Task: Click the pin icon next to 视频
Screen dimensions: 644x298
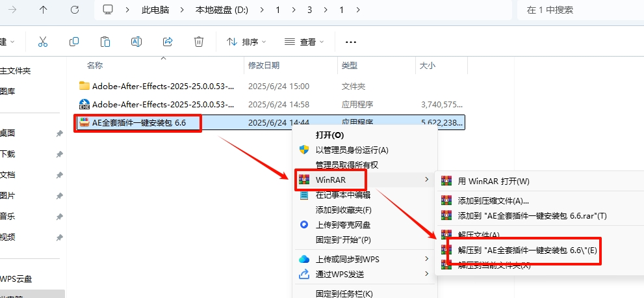Action: click(x=60, y=237)
